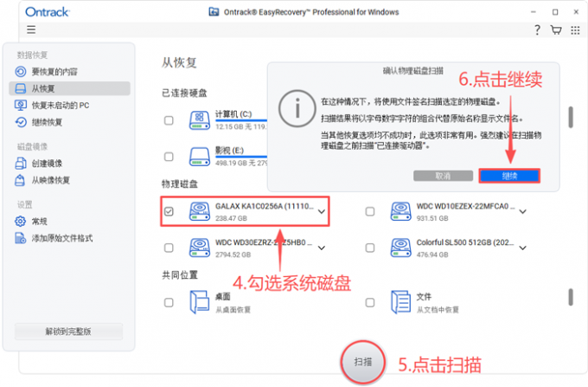Viewport: 588px width, 387px height.
Task: Click the 继续恢复 circular arrow icon
Action: 21,122
